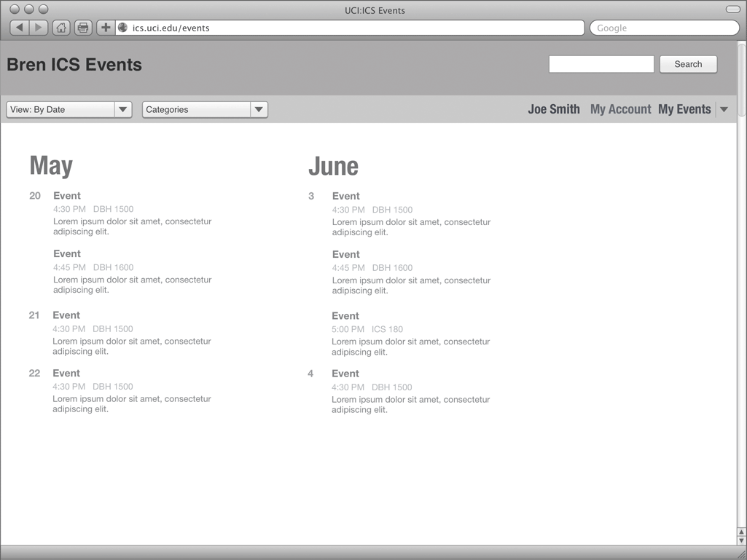Click the June month heading
This screenshot has height=560, width=747.
tap(334, 166)
